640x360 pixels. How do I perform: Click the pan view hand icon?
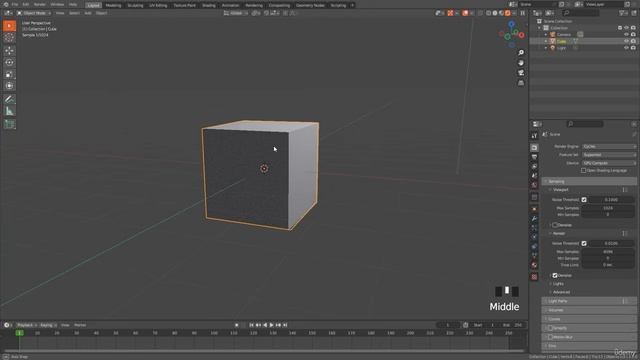point(521,63)
